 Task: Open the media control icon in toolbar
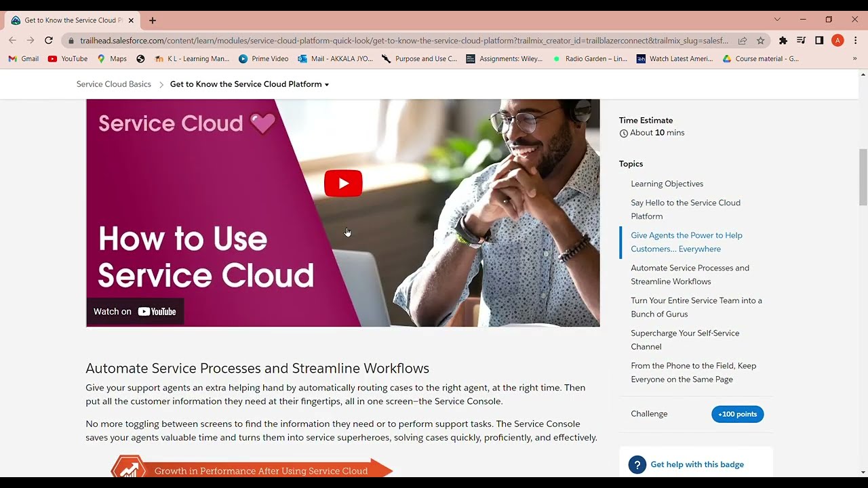point(802,41)
